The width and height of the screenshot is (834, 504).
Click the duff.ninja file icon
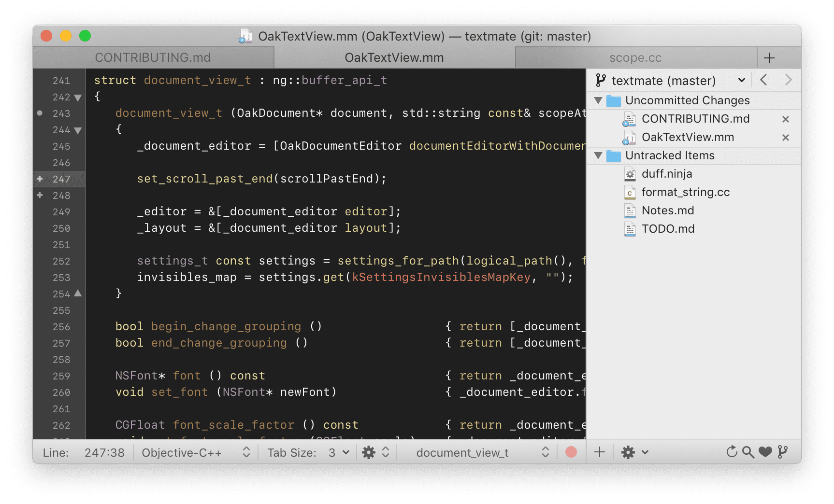[x=630, y=174]
